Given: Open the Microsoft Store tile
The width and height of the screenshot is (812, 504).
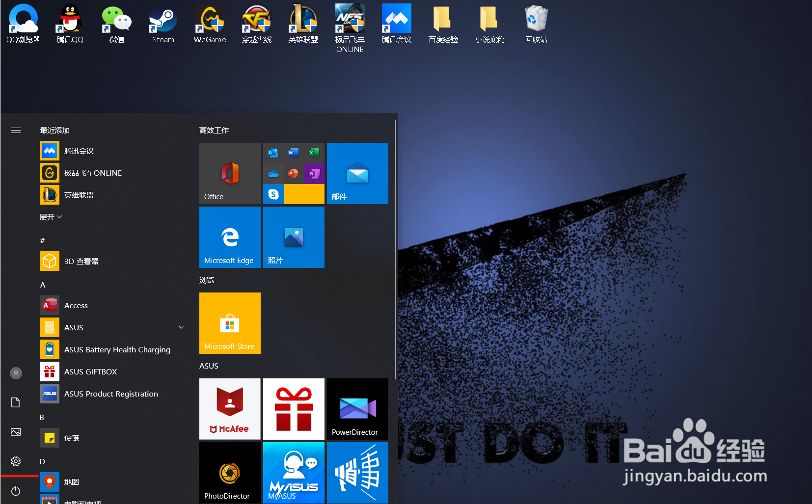Looking at the screenshot, I should pos(230,323).
